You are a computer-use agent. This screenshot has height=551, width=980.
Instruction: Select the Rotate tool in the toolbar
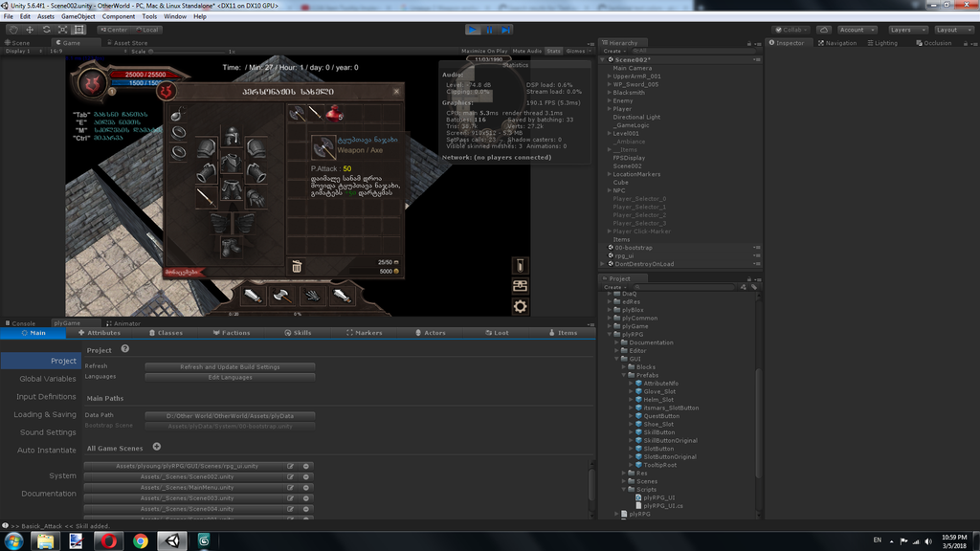pos(46,30)
